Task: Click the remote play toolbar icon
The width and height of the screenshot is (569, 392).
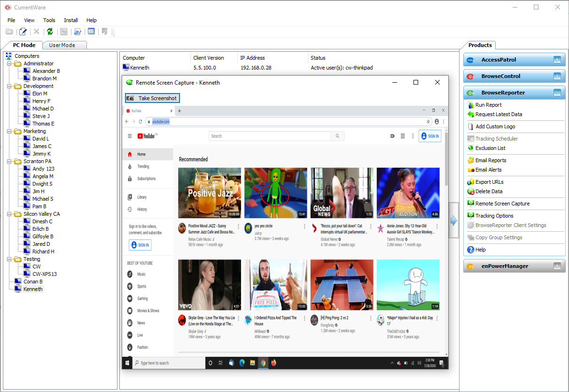Action: point(78,31)
